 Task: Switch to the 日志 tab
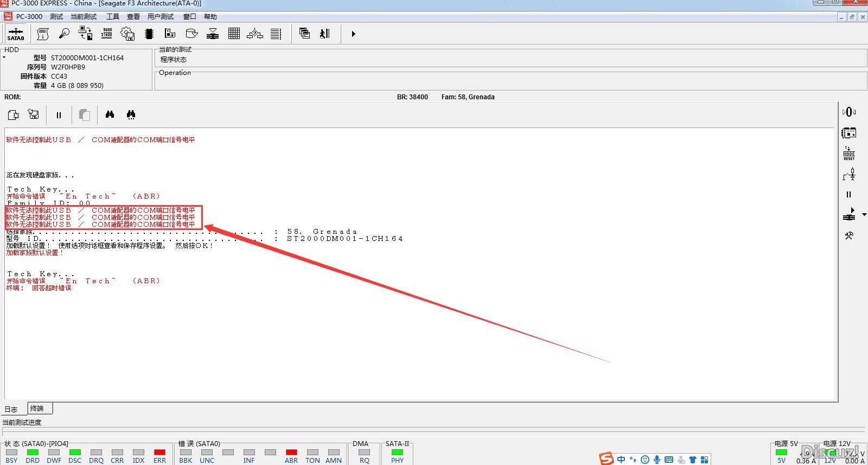(x=11, y=409)
